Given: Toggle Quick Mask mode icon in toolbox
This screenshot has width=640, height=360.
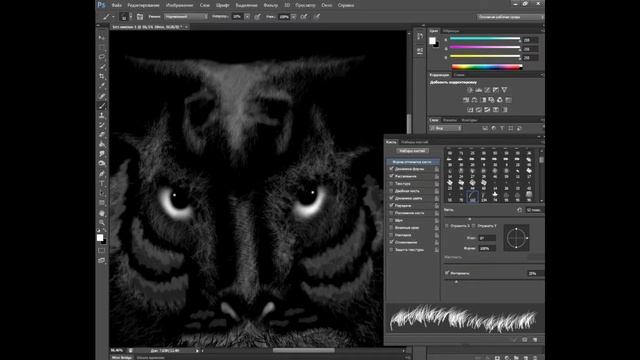Looking at the screenshot, I should 102,250.
